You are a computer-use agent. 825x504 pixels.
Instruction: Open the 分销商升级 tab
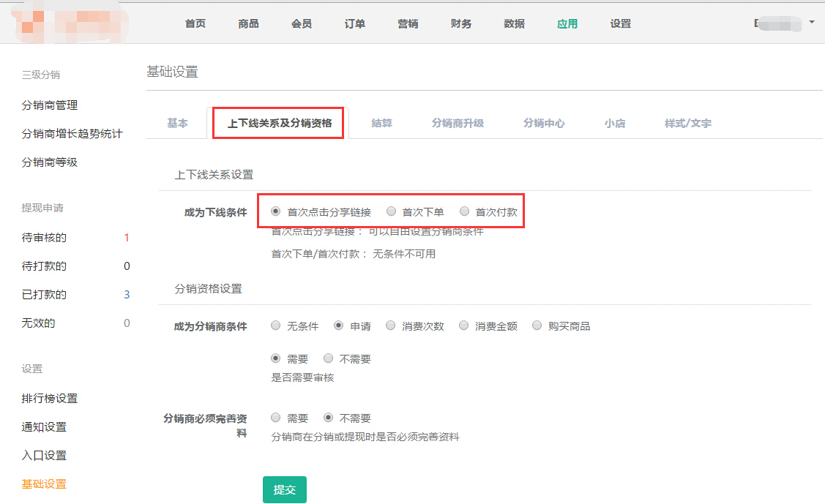458,123
